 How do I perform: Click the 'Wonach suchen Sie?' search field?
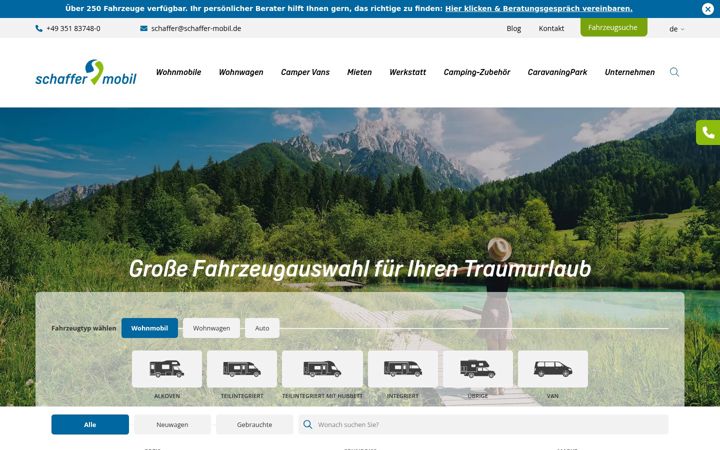[x=484, y=425]
